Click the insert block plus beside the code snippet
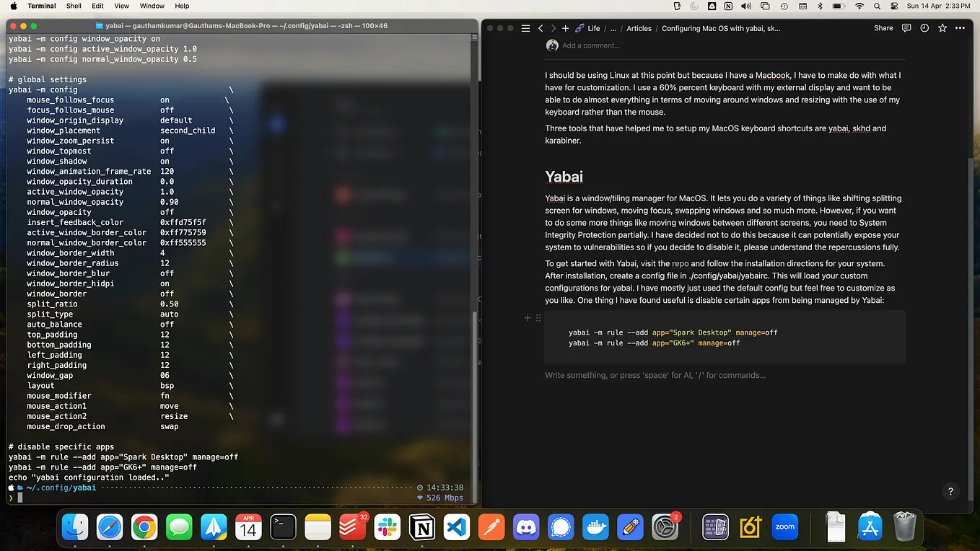980x551 pixels. click(528, 317)
